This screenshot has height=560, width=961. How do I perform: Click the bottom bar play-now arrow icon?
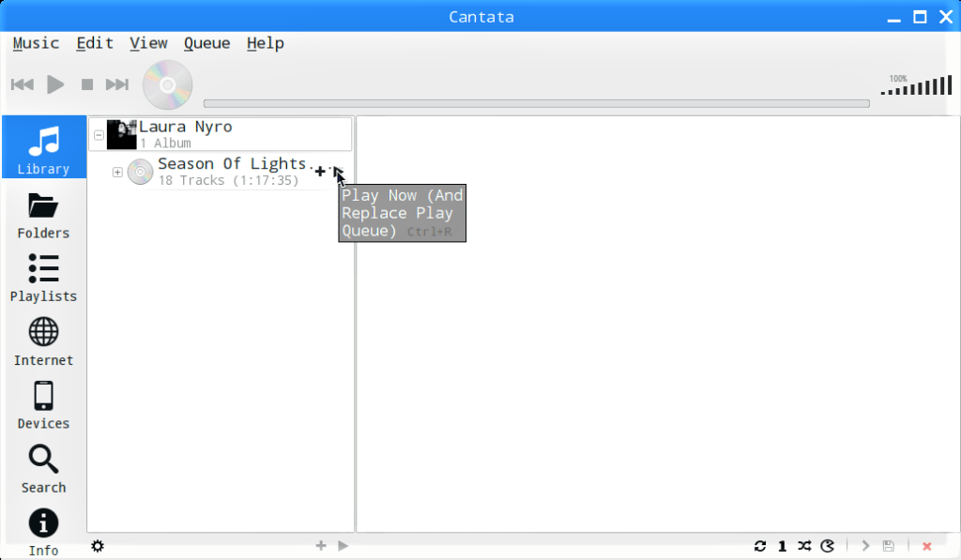[343, 545]
